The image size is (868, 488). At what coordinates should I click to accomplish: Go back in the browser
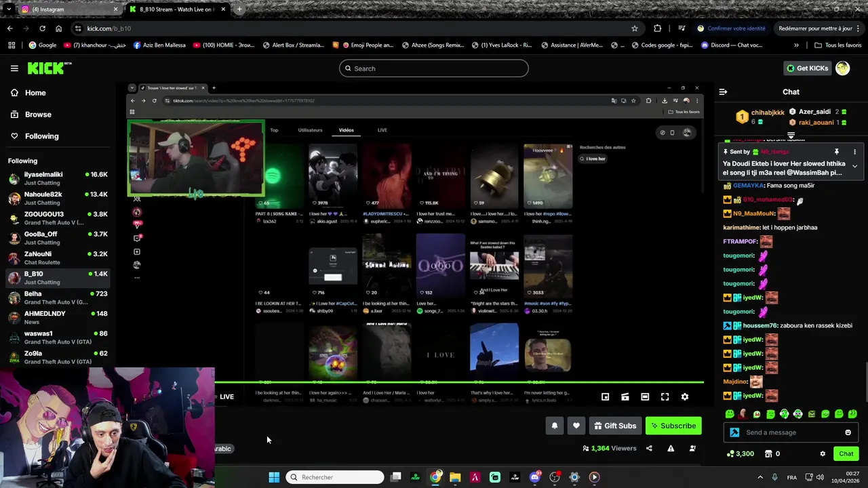(9, 28)
